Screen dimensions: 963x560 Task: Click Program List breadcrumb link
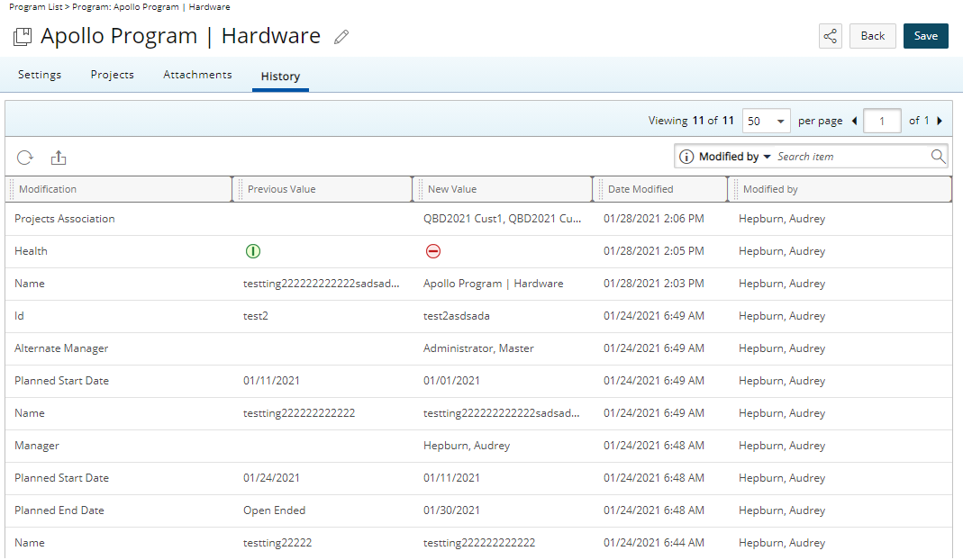33,6
